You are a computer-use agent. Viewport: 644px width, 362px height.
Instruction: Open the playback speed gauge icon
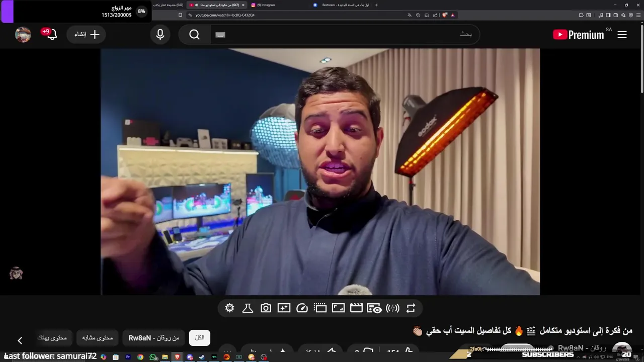pyautogui.click(x=302, y=308)
